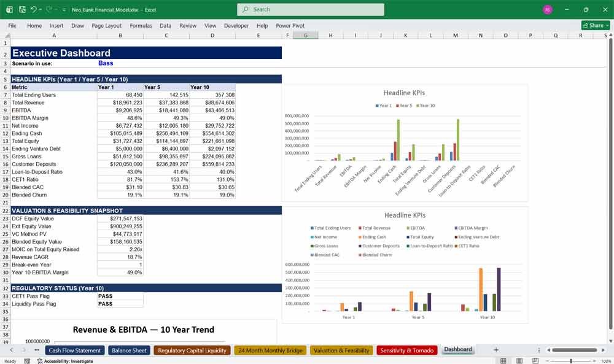Select CET1 Pass Flag PASS cell
Screen dimensions: 614x364
pyautogui.click(x=120, y=296)
